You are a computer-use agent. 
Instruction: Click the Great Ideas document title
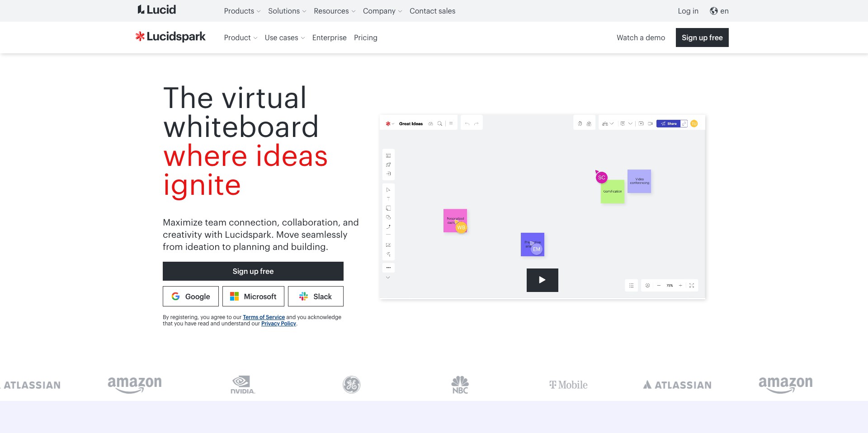coord(410,123)
